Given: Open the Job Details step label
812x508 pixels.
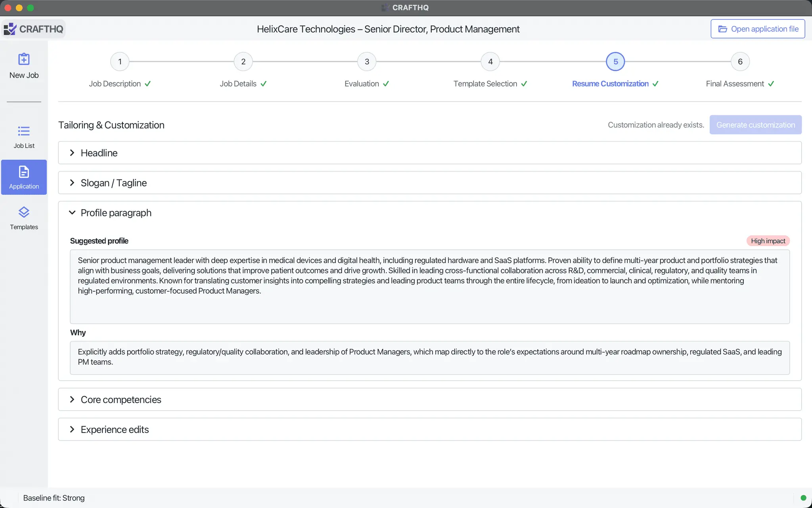Looking at the screenshot, I should (x=238, y=84).
